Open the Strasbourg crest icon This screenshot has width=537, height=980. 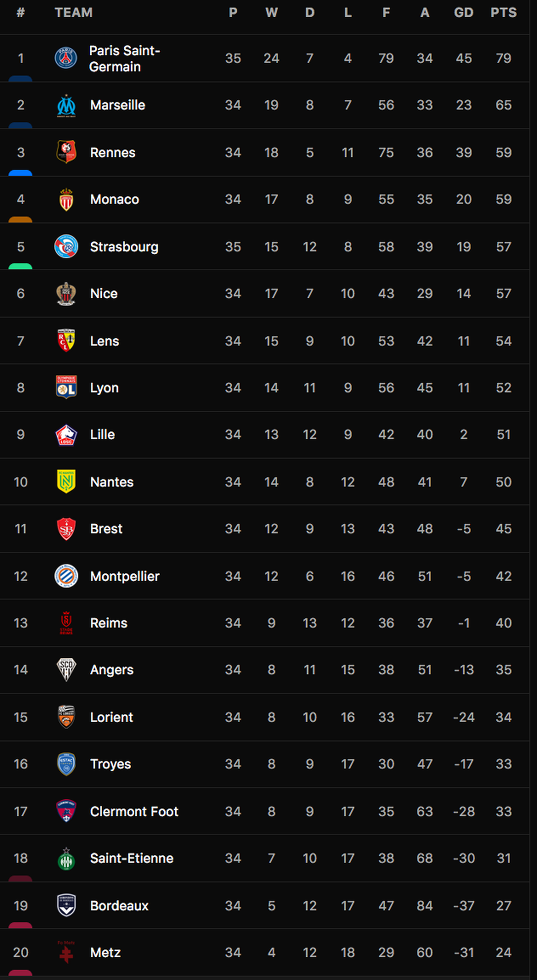66,246
